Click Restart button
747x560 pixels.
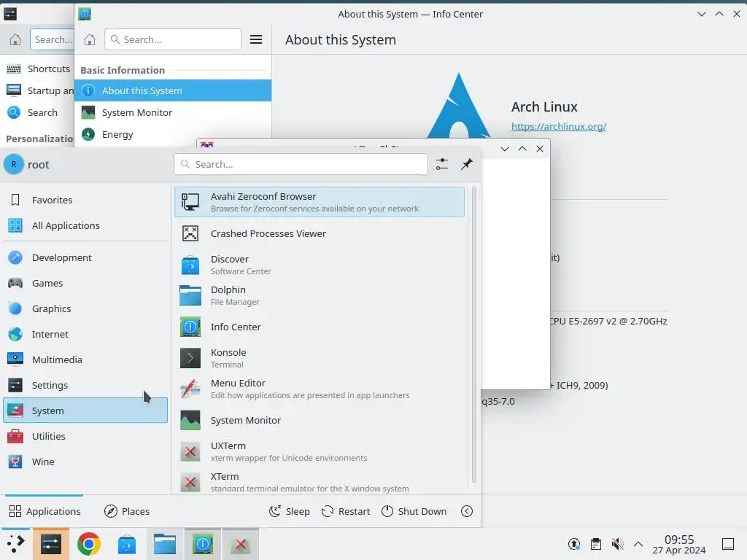pos(346,511)
